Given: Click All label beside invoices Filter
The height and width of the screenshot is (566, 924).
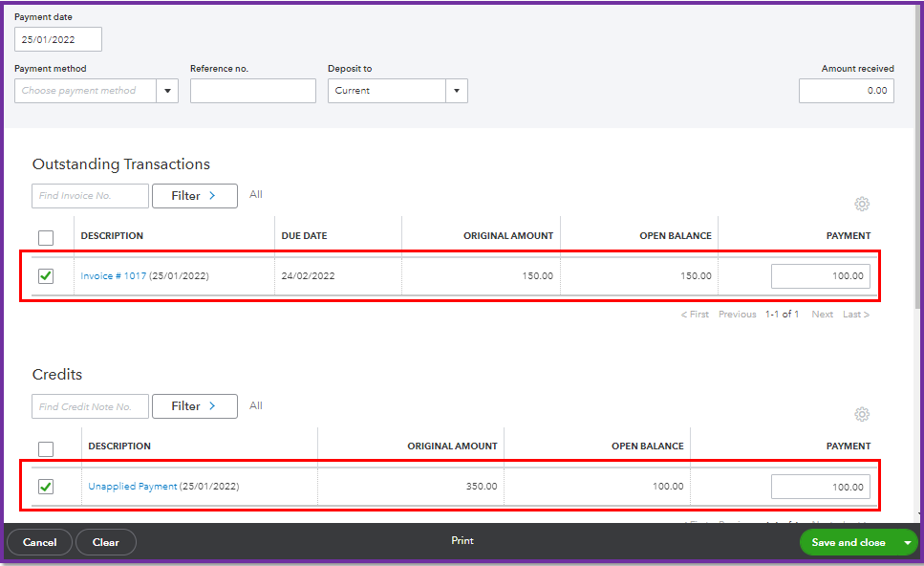Looking at the screenshot, I should click(256, 195).
